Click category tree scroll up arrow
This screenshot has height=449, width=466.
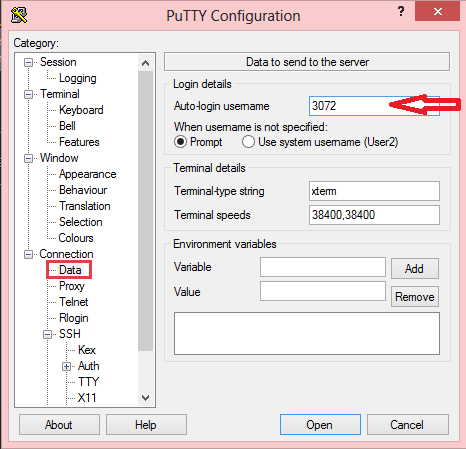(x=145, y=63)
